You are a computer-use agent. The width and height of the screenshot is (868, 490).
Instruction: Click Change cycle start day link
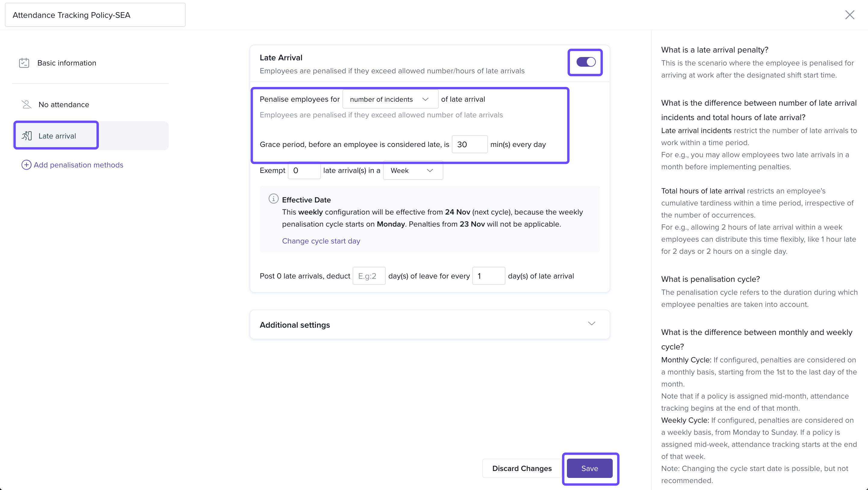(321, 241)
